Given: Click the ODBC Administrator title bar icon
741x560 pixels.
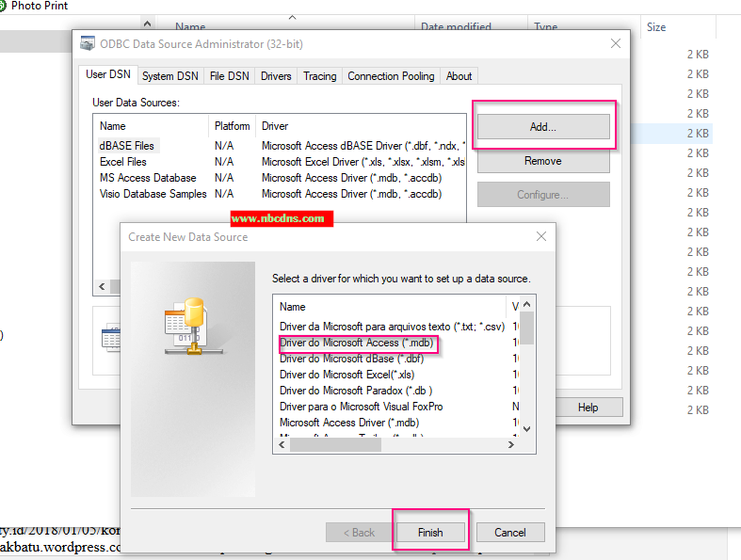Looking at the screenshot, I should [88, 43].
